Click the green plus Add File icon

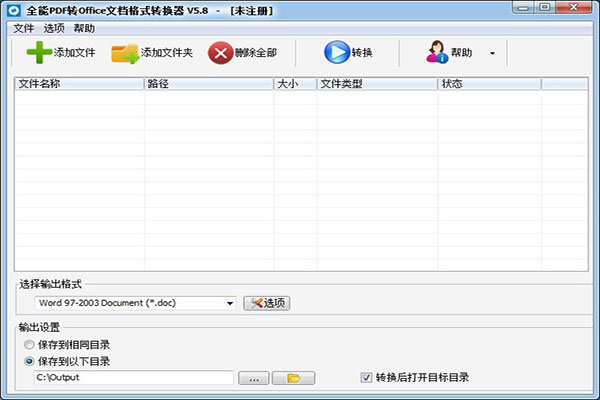(x=39, y=52)
